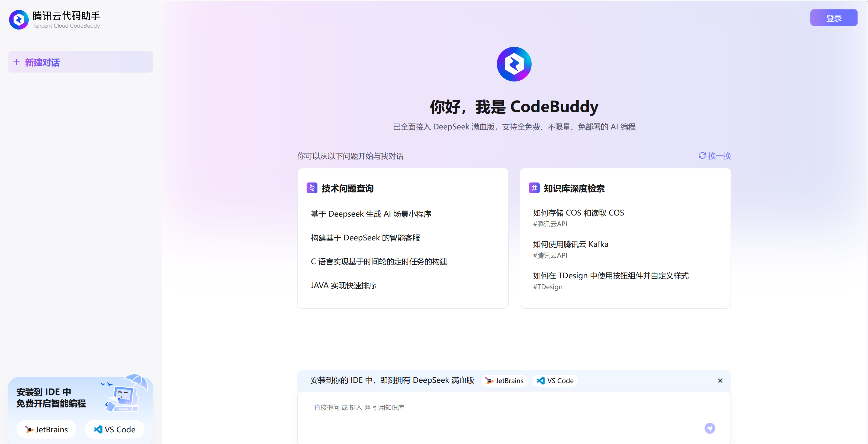Click the JetBrains button in sidebar promo

(46, 429)
